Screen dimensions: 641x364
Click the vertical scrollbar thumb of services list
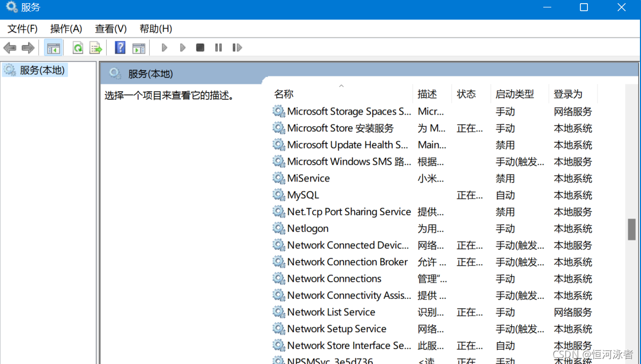tap(631, 229)
